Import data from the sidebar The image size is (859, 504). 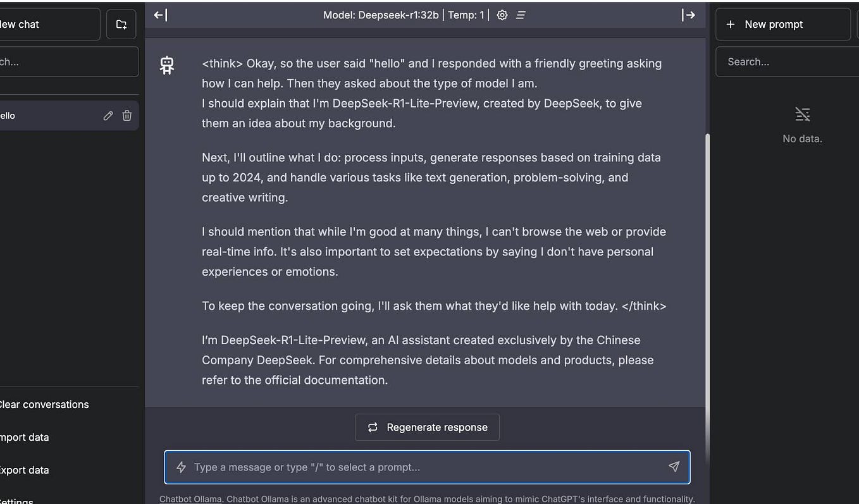click(x=25, y=437)
